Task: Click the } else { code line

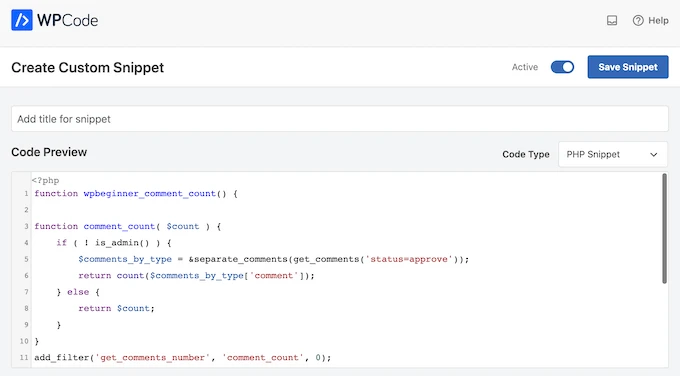Action: 78,292
